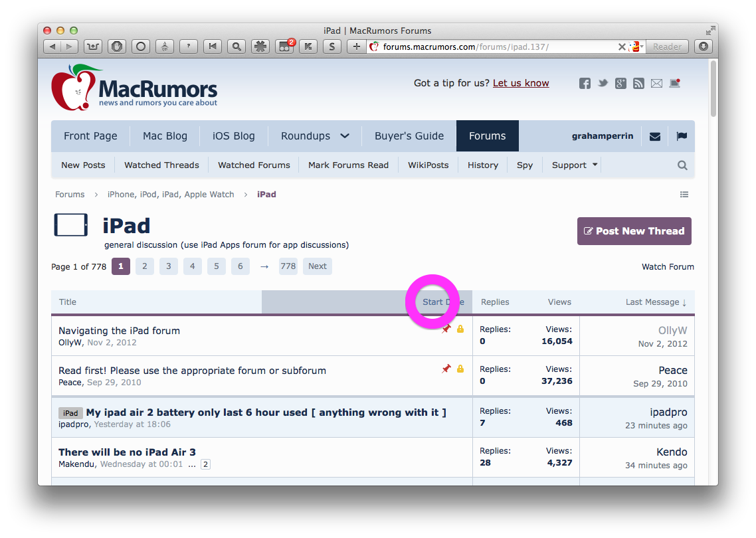Screen dimensions: 756x538
Task: Sort threads by the Replies column
Action: click(495, 302)
